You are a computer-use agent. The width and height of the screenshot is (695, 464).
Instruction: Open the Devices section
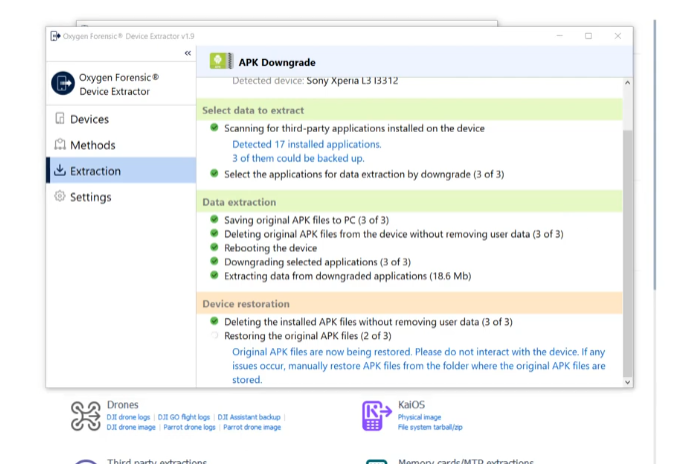pos(121,119)
